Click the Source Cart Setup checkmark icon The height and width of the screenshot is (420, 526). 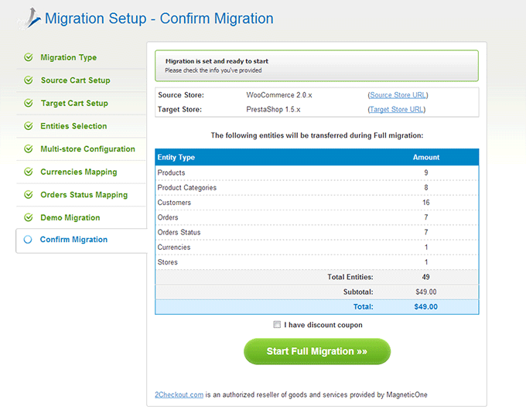pos(29,80)
